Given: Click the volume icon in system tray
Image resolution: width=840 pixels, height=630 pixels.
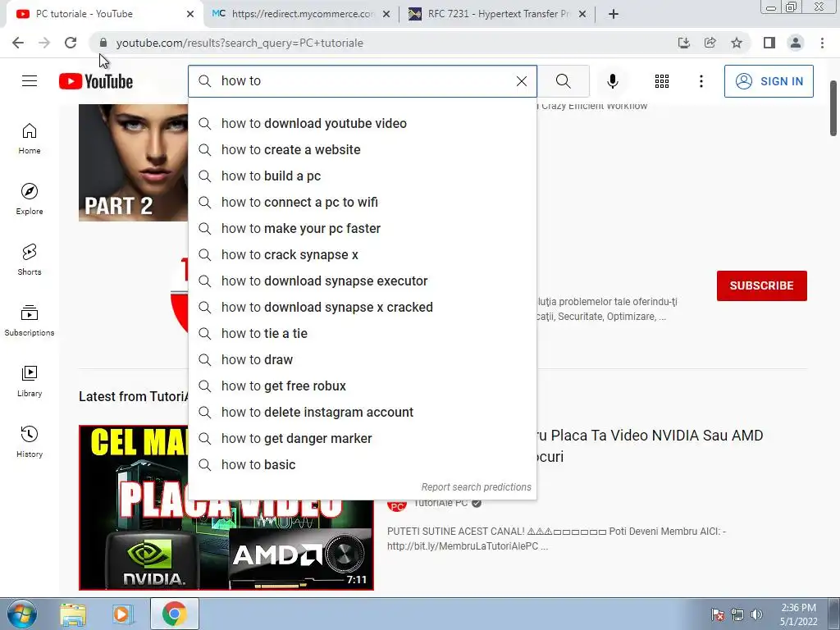Looking at the screenshot, I should [x=756, y=614].
